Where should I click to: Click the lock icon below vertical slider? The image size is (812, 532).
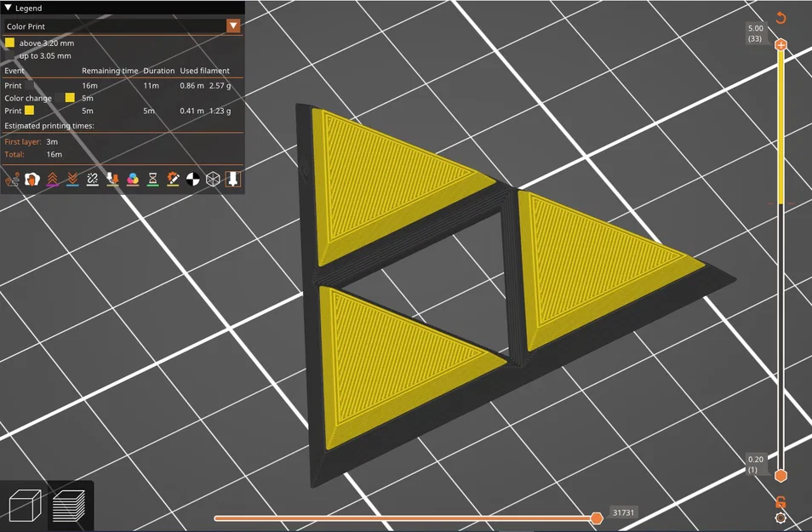click(x=781, y=501)
